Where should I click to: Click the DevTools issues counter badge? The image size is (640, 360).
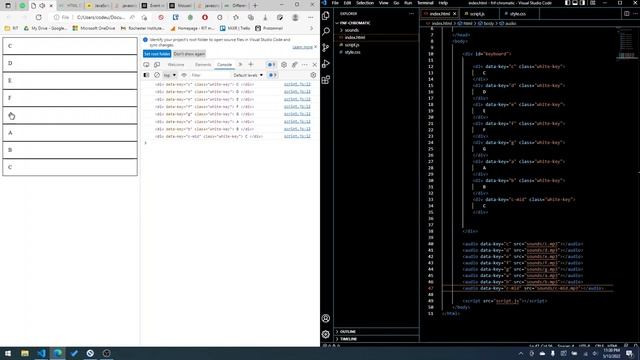[x=271, y=64]
